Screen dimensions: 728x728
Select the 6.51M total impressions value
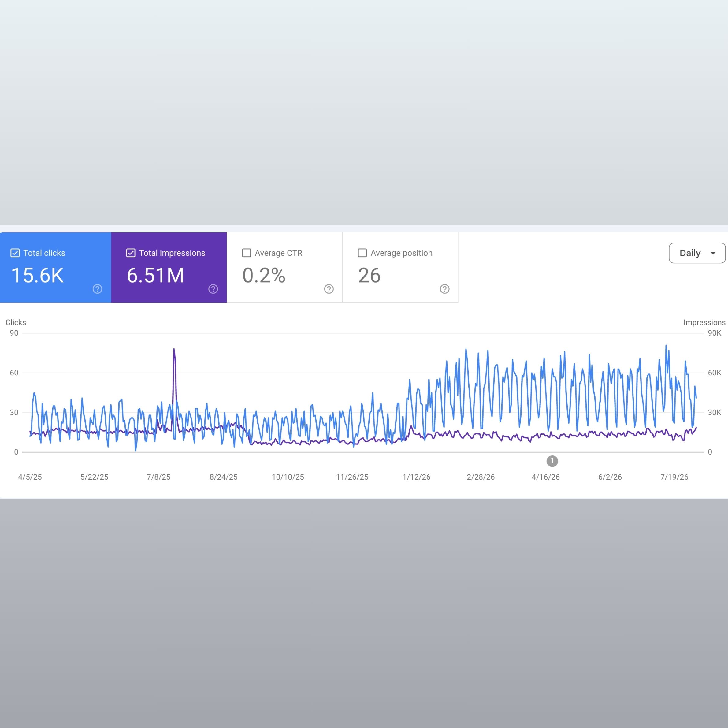pyautogui.click(x=155, y=276)
